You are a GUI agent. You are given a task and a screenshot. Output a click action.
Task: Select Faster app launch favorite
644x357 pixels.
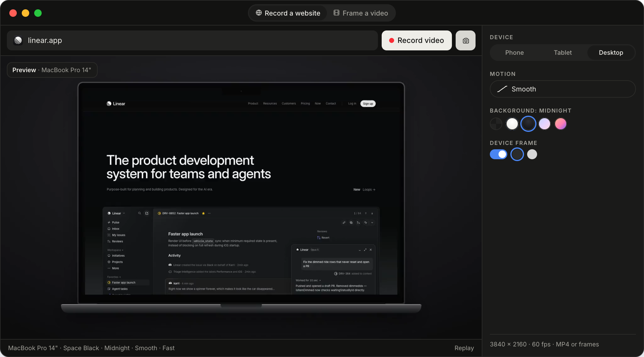[x=128, y=283]
